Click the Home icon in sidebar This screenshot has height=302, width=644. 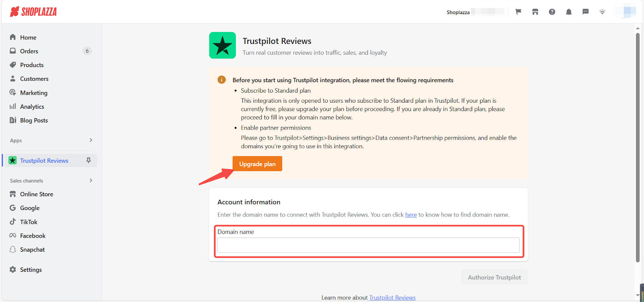13,37
